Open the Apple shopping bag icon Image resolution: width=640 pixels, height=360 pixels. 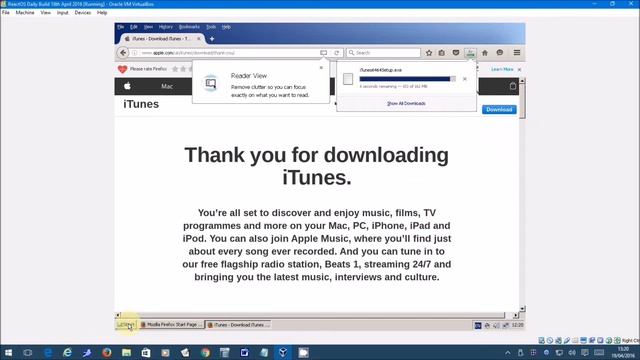pos(513,86)
